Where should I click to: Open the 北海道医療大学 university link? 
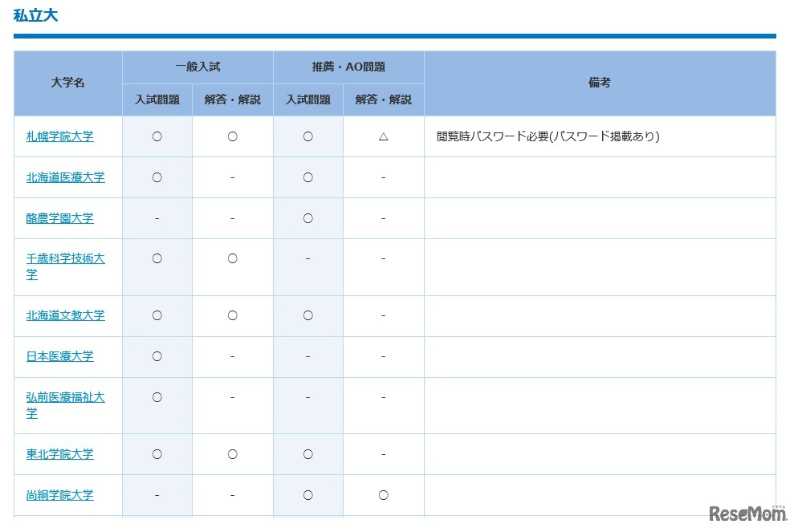coord(66,177)
